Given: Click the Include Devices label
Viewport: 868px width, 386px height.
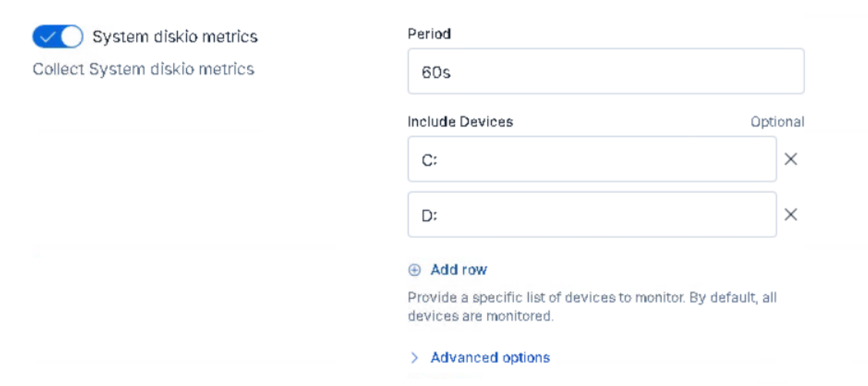Looking at the screenshot, I should coord(460,122).
